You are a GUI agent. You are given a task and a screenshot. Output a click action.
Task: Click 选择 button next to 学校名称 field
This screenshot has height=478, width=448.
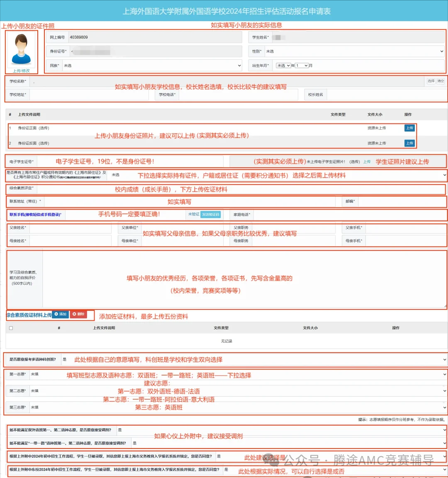pyautogui.click(x=431, y=81)
